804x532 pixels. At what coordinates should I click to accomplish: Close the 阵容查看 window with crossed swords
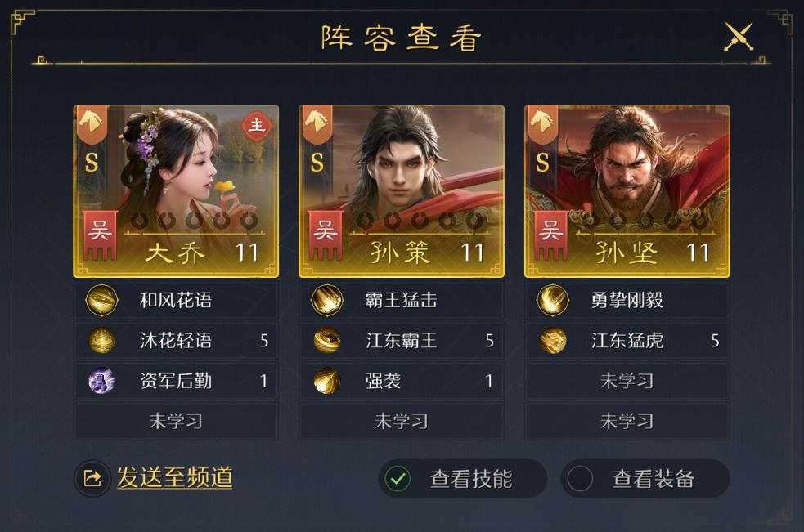tap(739, 37)
